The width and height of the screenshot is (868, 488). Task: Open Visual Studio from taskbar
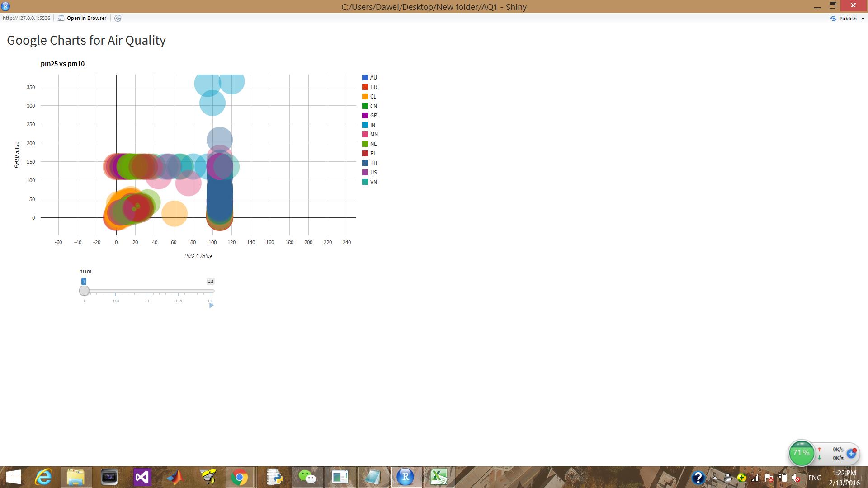142,477
